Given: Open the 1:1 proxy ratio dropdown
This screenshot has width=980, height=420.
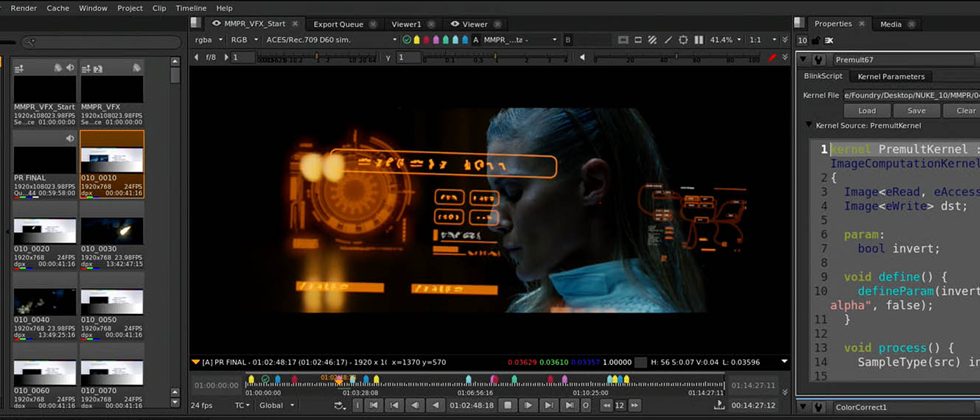Looking at the screenshot, I should [763, 40].
